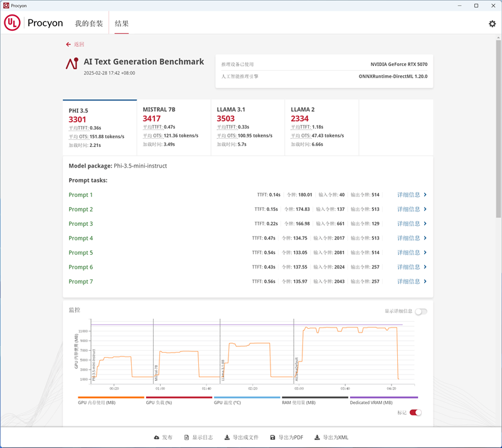Turn off the 标记 markers toggle
Image resolution: width=502 pixels, height=448 pixels.
pos(415,412)
